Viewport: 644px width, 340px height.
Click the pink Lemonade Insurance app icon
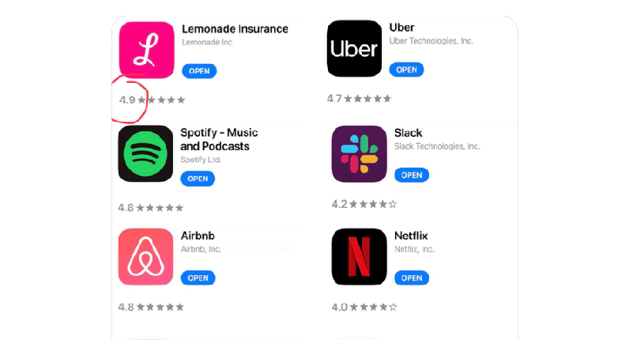147,50
